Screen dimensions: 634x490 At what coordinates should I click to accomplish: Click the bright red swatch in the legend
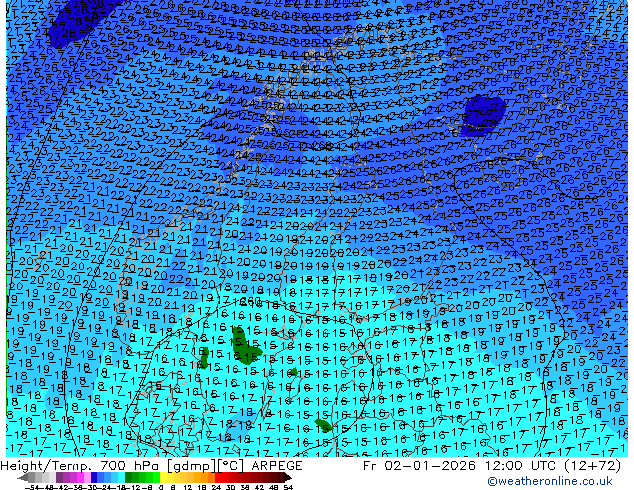tap(218, 478)
